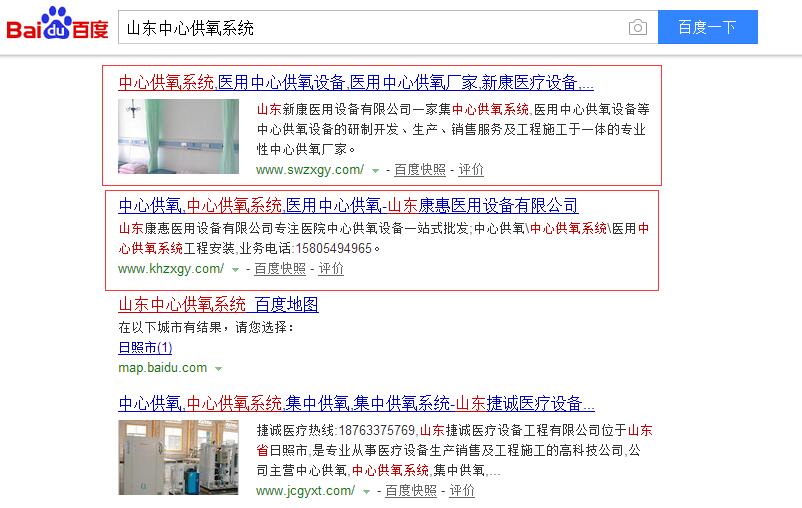Click 评价 for the swzxgy.com result
Screen dimensions: 802x508
tap(471, 169)
